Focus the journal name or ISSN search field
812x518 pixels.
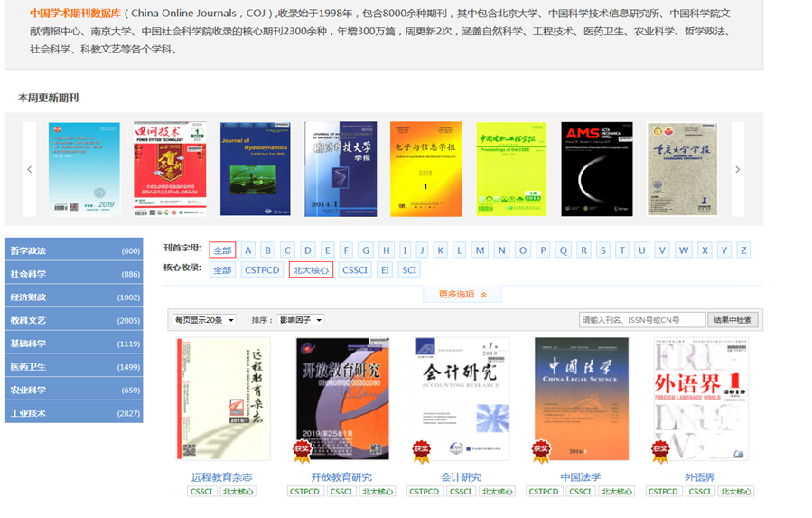[x=642, y=320]
